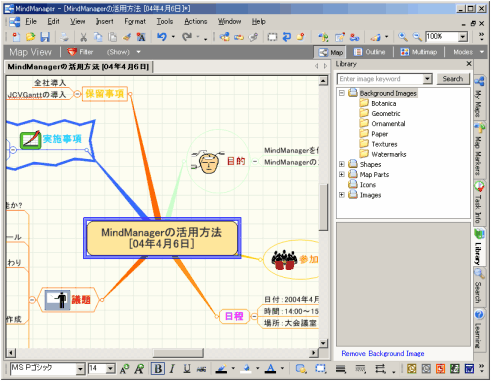Open the 100% zoom level dropdown
The width and height of the screenshot is (491, 381).
pos(463,37)
